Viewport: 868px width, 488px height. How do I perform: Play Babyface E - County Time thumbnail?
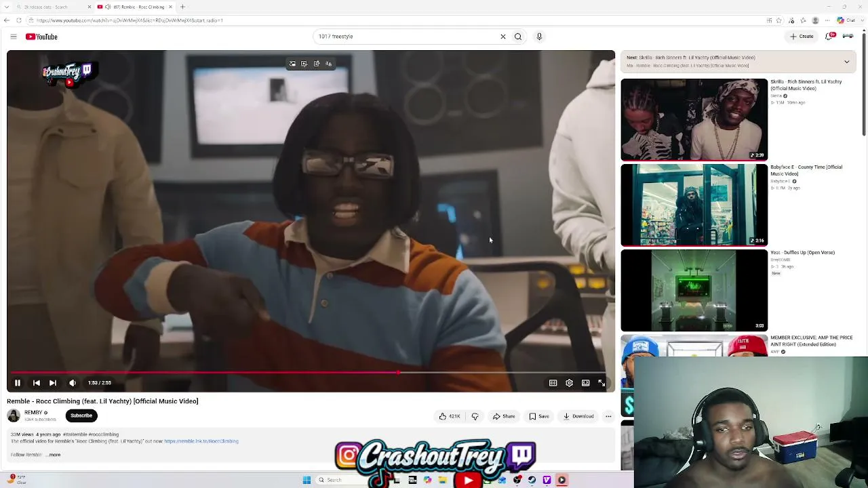click(694, 205)
